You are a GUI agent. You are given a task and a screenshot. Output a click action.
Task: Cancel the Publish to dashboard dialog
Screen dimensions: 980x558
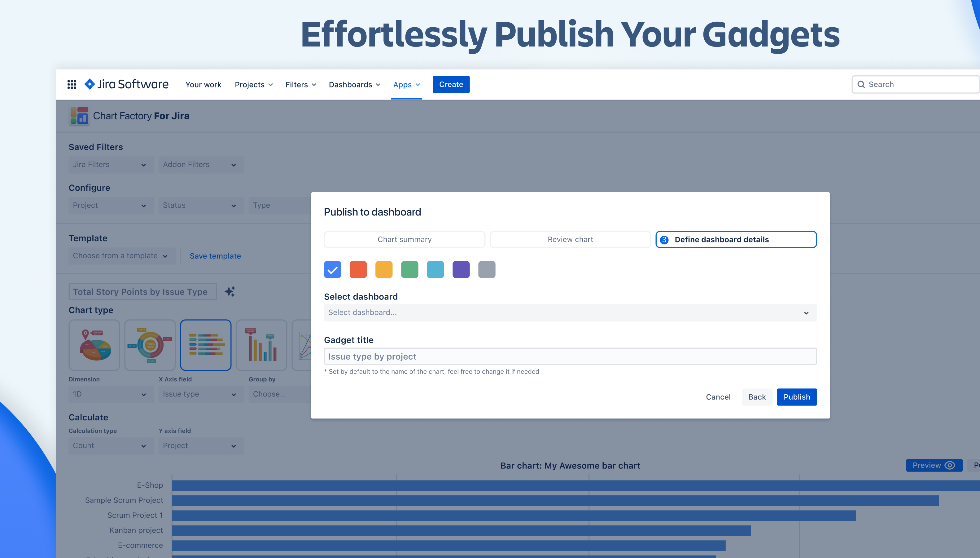[x=718, y=397]
